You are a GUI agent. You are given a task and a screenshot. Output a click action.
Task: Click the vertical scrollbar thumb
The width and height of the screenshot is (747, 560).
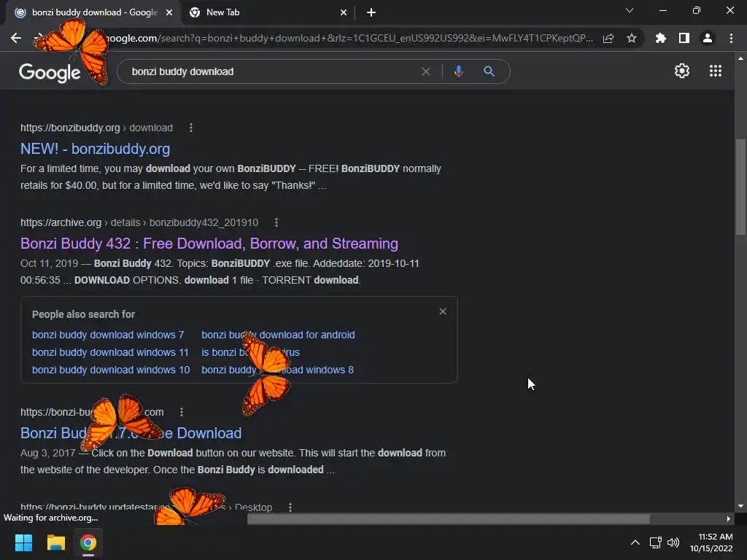coord(740,187)
